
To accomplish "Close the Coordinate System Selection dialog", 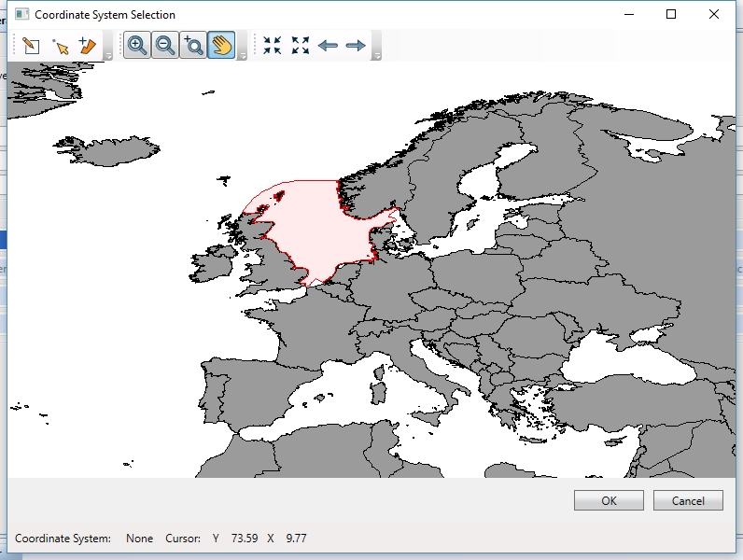I will pos(714,14).
